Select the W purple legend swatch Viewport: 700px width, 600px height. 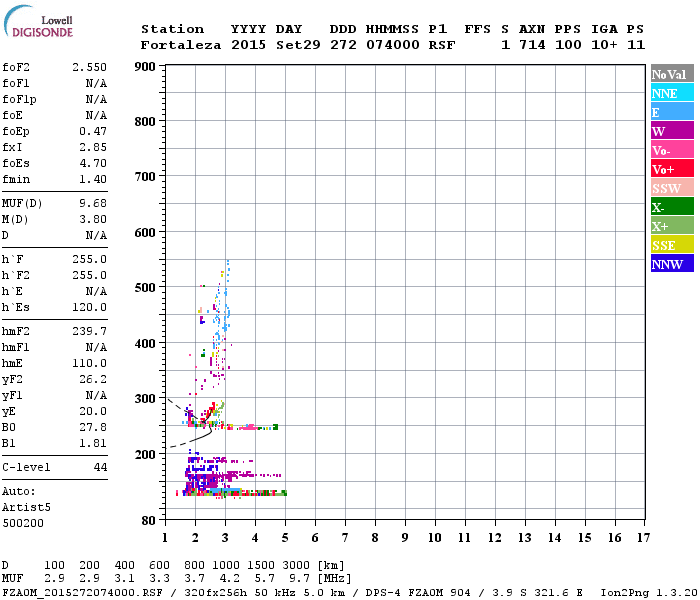pyautogui.click(x=672, y=131)
